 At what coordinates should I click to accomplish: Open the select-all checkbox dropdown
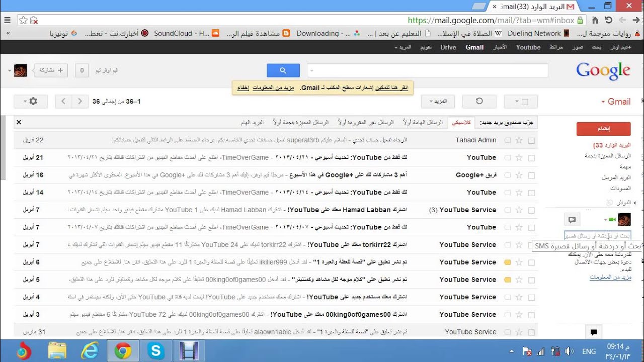tap(521, 101)
